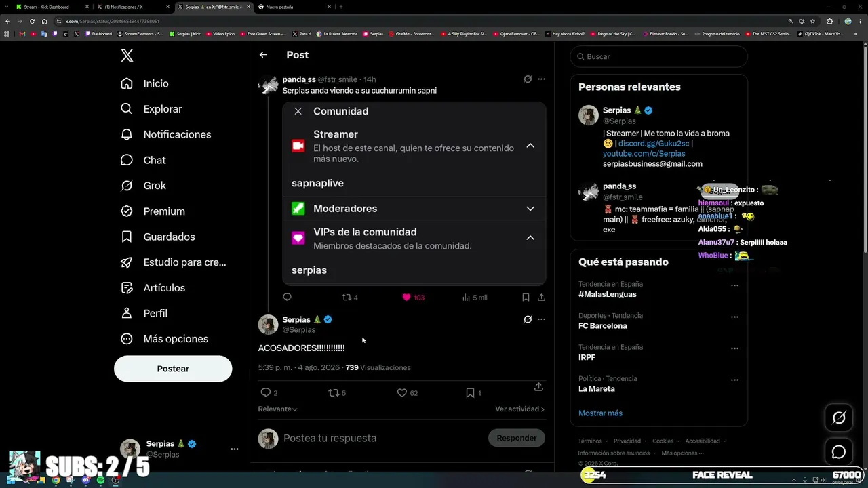Launch Grok from the sidebar

(x=143, y=186)
